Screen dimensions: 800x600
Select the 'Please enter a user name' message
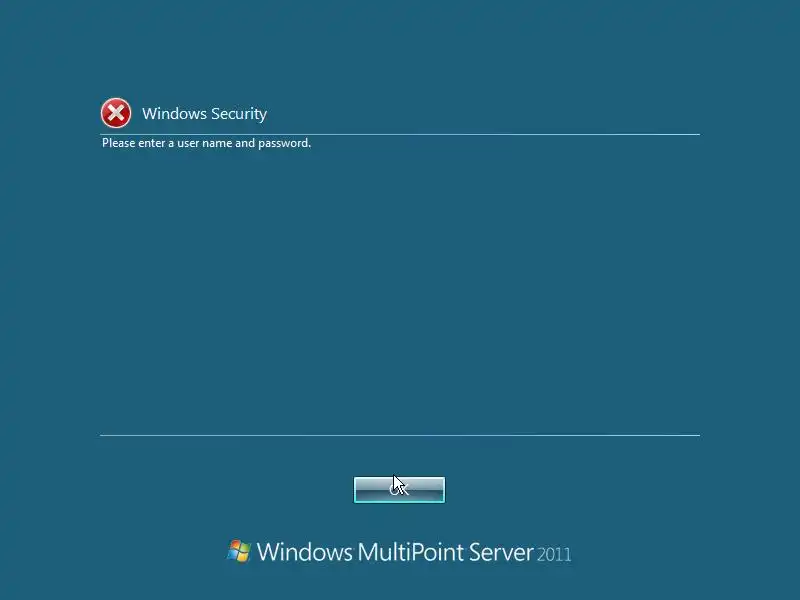point(206,143)
